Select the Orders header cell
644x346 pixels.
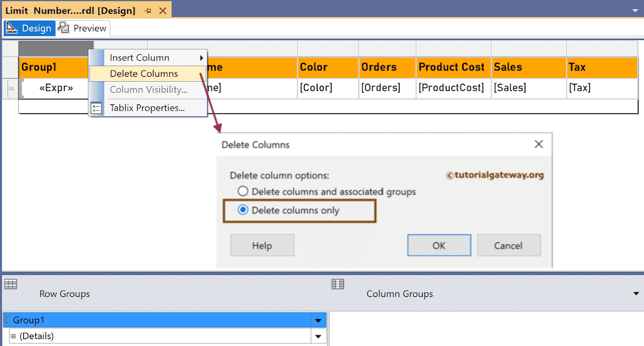coord(387,67)
